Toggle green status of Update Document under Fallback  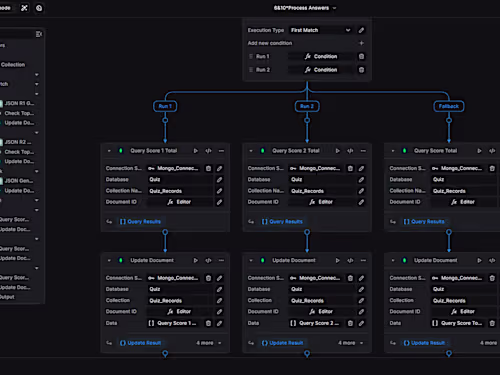pos(404,260)
